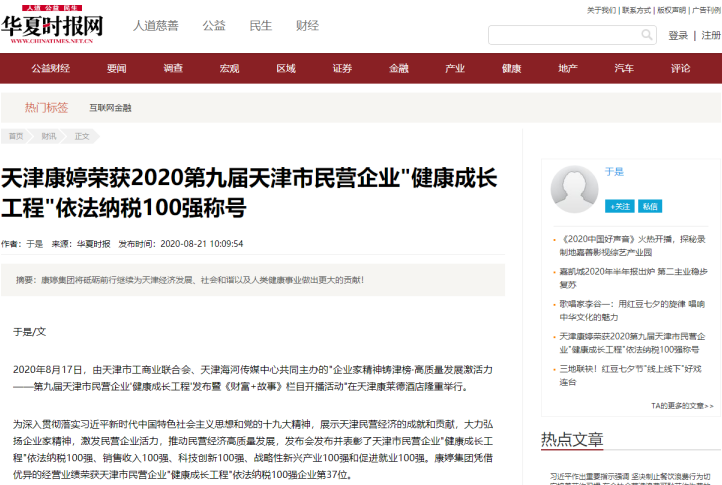Click author 于是's avatar image

point(574,186)
